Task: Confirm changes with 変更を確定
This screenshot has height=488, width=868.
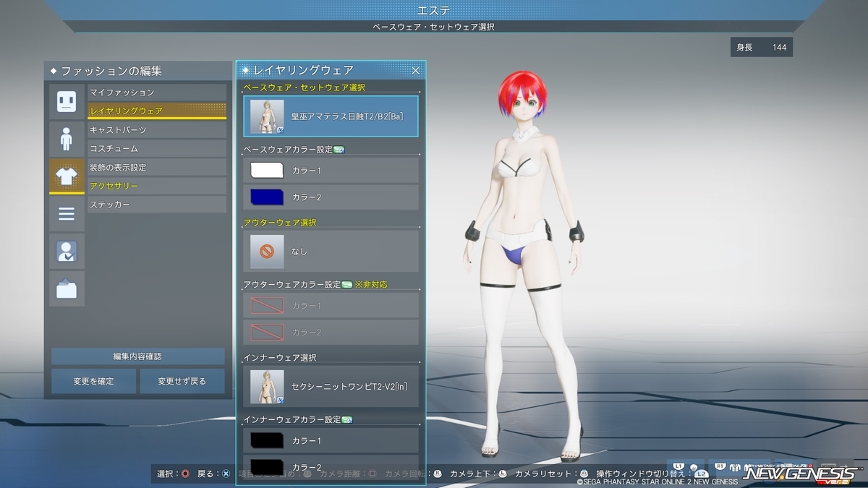Action: coord(93,381)
